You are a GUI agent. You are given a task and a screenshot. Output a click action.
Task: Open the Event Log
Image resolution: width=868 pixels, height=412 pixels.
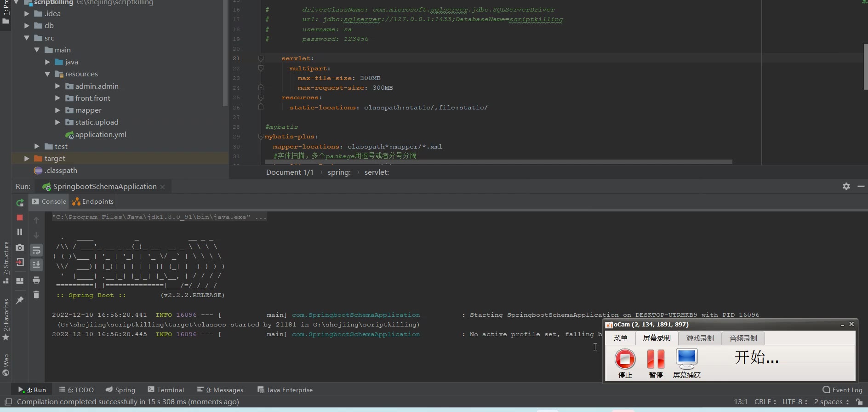(x=842, y=390)
